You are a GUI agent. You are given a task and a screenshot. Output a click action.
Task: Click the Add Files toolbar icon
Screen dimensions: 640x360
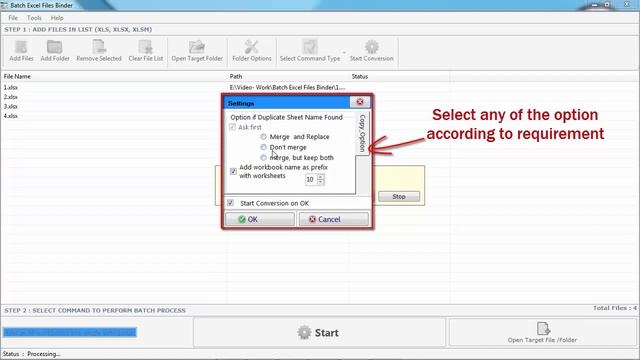21,51
